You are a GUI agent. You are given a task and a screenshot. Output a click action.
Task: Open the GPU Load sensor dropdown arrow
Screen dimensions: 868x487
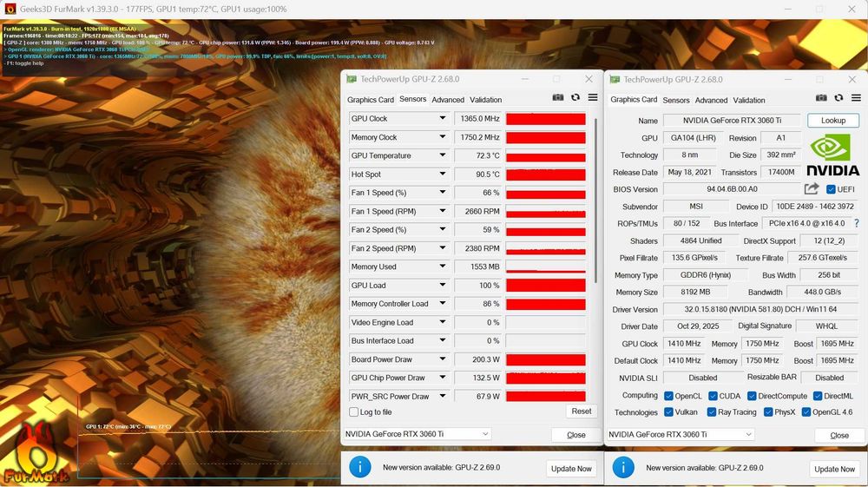coord(443,285)
